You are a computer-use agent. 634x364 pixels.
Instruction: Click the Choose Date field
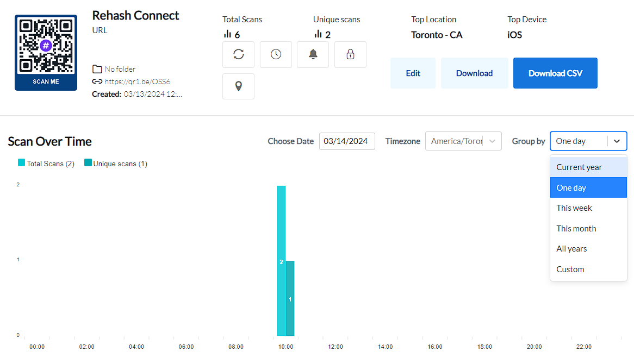click(x=347, y=141)
